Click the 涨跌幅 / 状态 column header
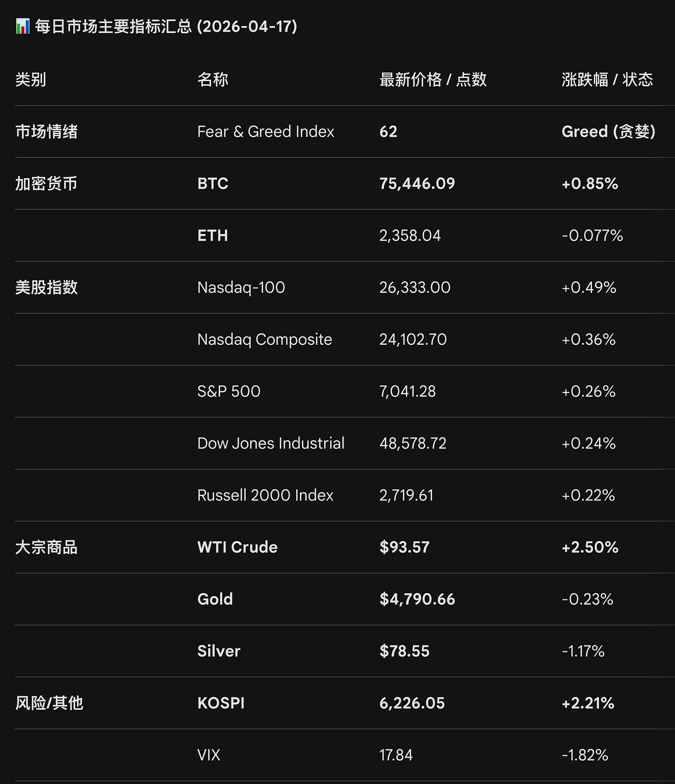The image size is (675, 784). tap(607, 80)
